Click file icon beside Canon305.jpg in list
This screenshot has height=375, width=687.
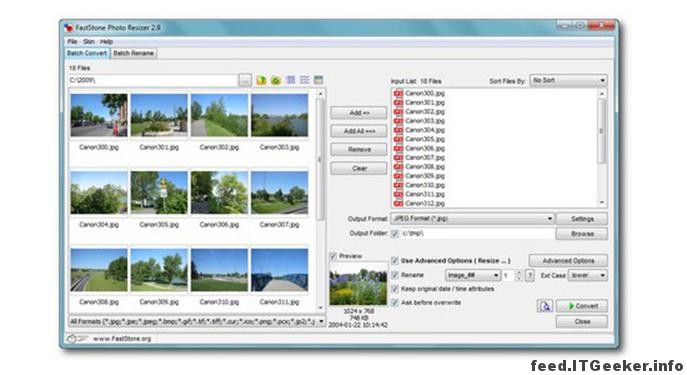point(398,139)
